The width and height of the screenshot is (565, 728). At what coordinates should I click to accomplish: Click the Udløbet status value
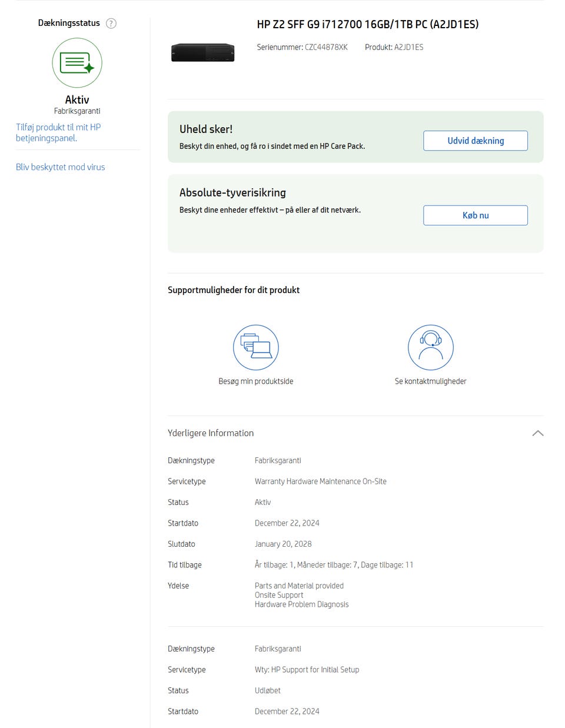(268, 690)
